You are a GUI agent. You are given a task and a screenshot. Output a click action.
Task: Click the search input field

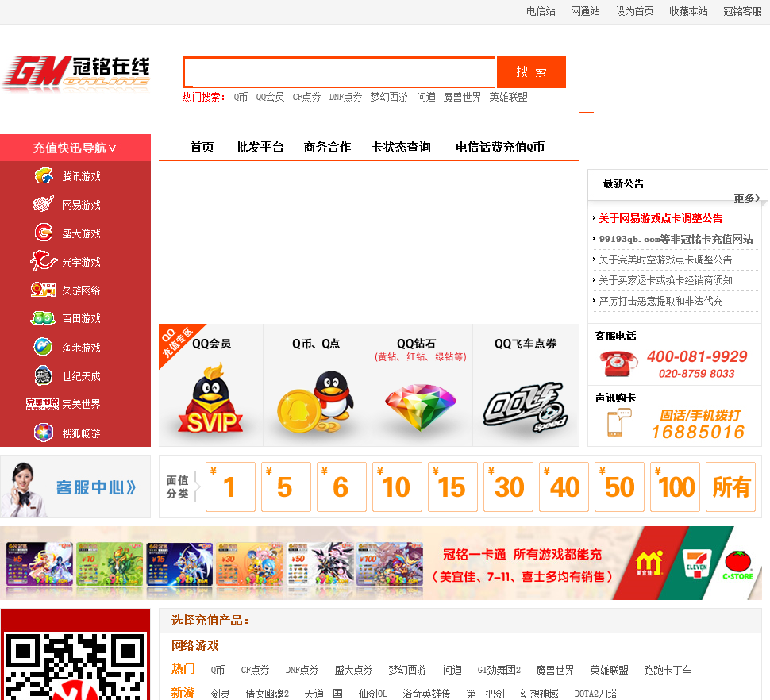(x=339, y=72)
